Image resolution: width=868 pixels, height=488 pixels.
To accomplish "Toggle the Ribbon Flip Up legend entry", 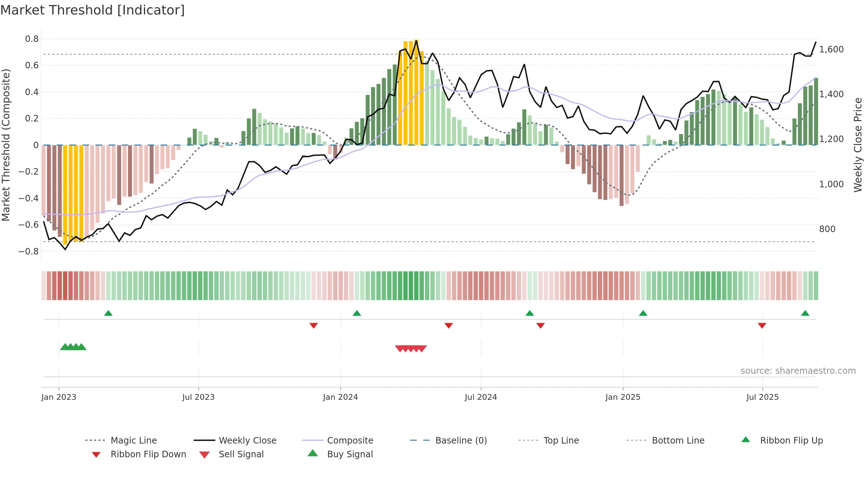I will [782, 440].
